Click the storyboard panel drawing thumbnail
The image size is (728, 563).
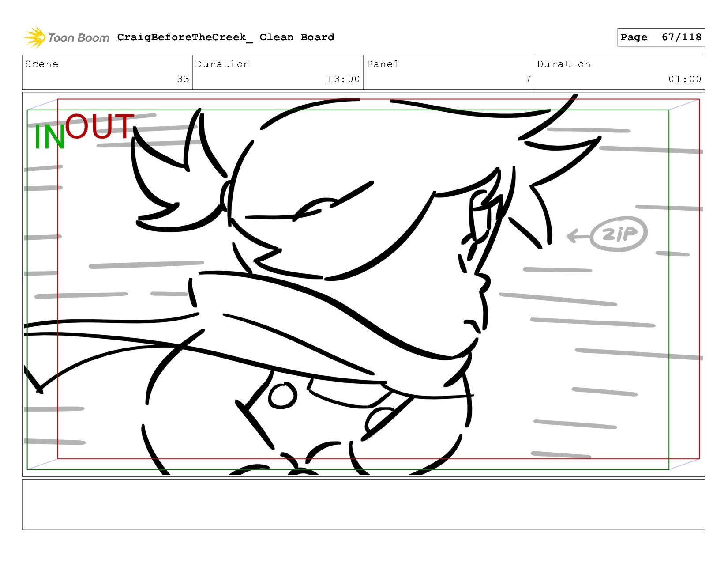[363, 284]
